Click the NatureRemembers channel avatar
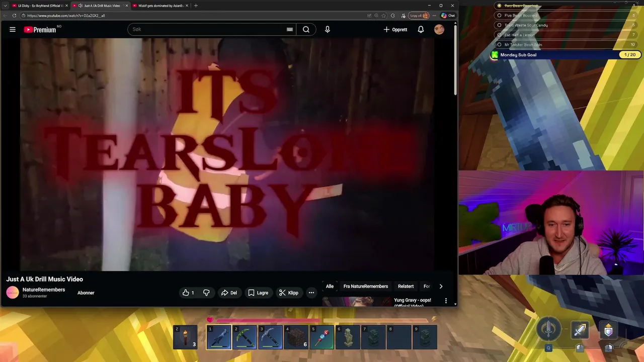644x362 pixels. [x=13, y=292]
